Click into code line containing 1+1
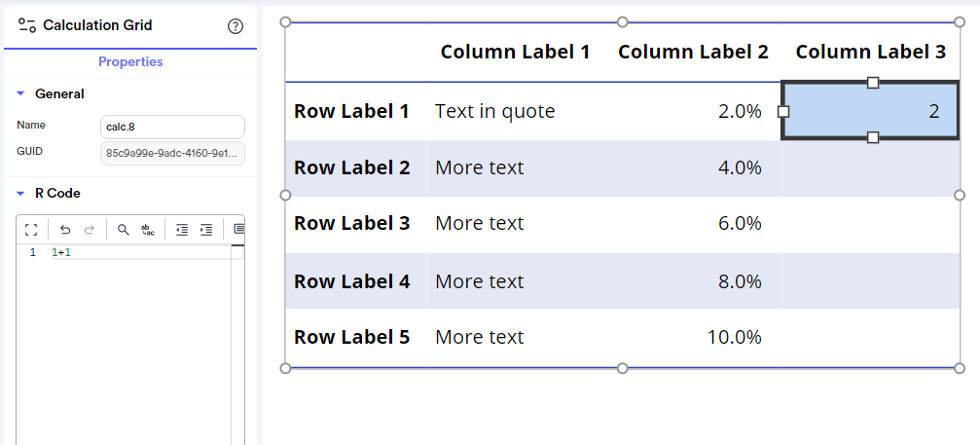This screenshot has height=445, width=980. point(140,252)
